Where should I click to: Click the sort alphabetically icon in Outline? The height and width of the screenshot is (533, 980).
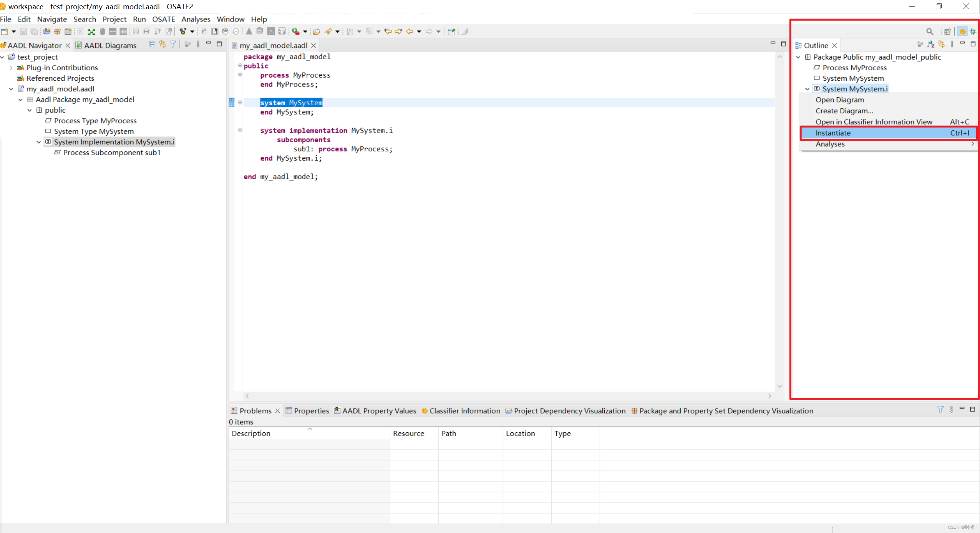[930, 45]
